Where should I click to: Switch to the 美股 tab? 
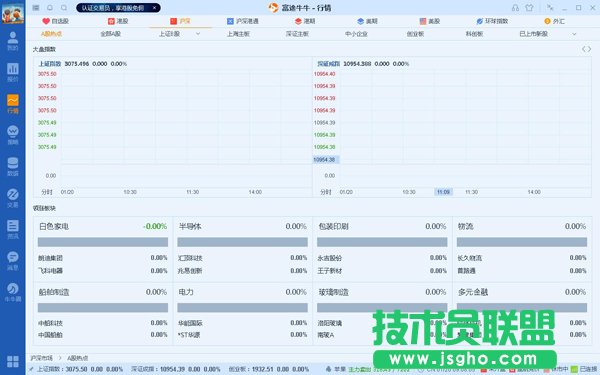430,21
